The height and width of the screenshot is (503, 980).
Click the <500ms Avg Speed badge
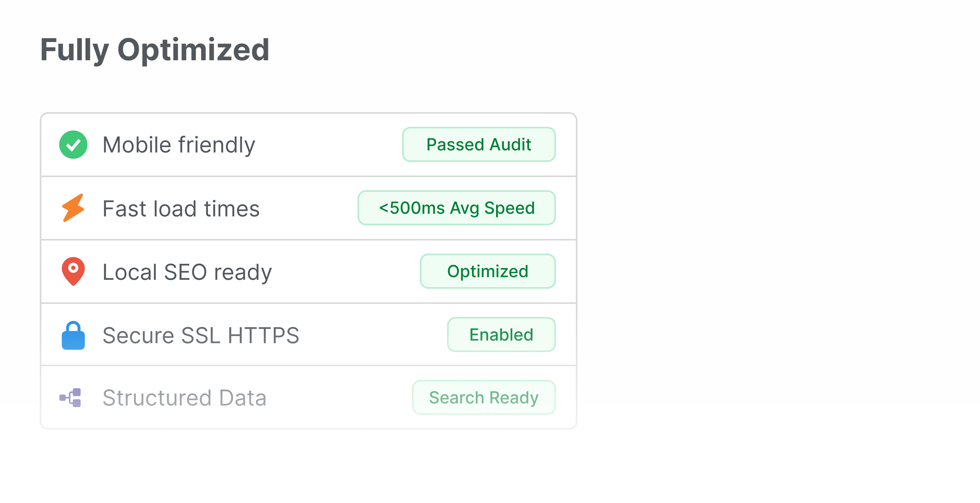point(456,208)
